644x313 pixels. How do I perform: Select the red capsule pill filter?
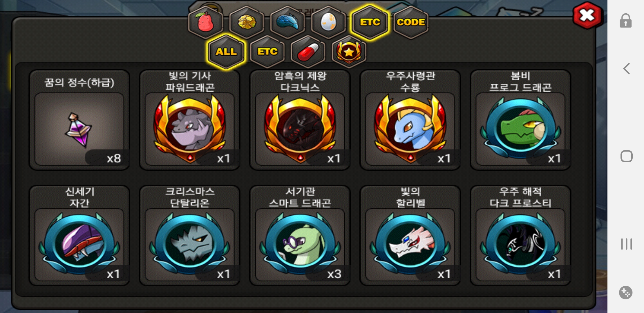click(308, 52)
